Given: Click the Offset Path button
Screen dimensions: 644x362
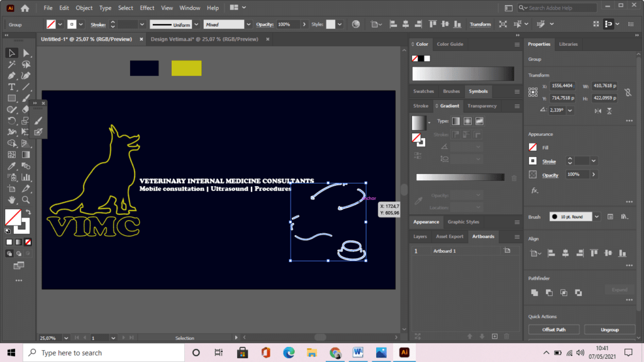Looking at the screenshot, I should pos(553,329).
